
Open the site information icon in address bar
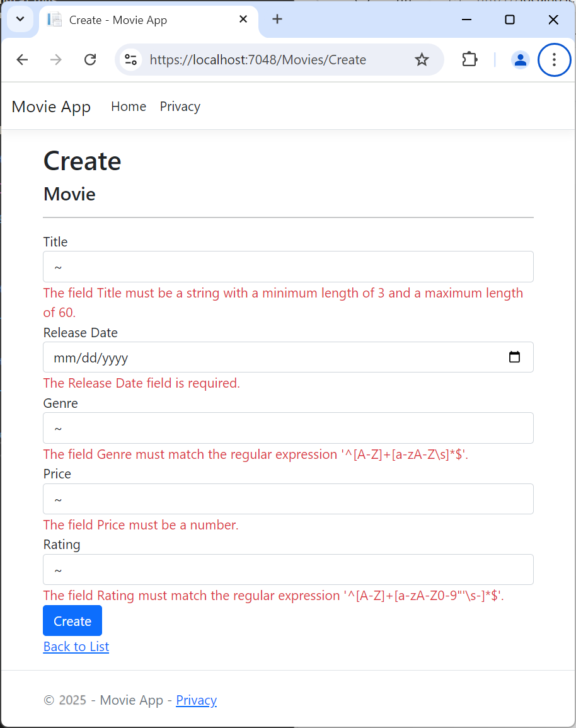130,59
